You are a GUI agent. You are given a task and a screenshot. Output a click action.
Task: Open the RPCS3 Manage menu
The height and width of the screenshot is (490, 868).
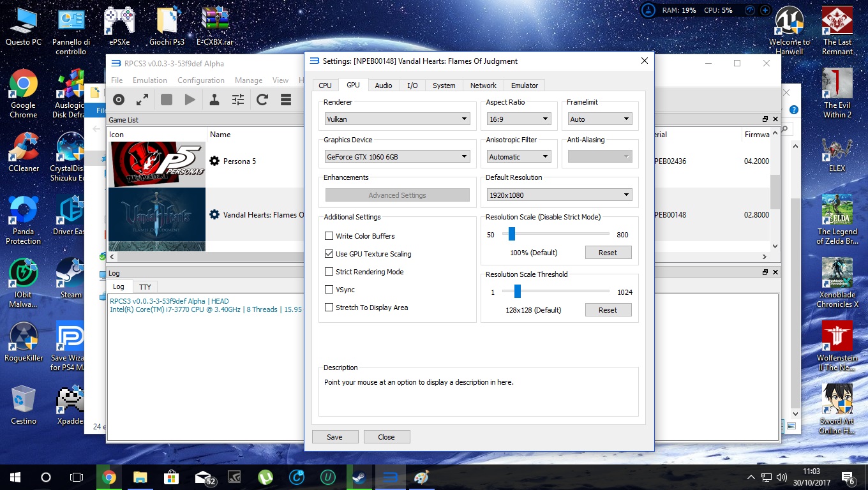248,80
